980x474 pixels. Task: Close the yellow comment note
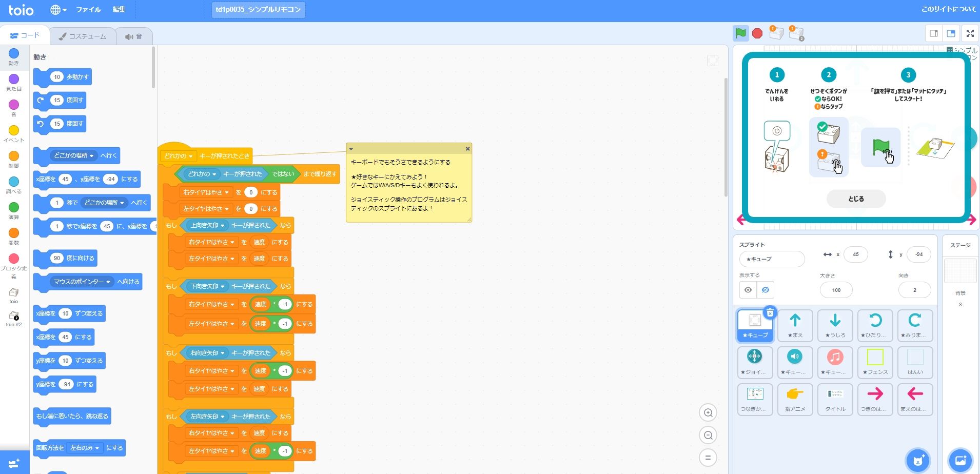pos(467,149)
